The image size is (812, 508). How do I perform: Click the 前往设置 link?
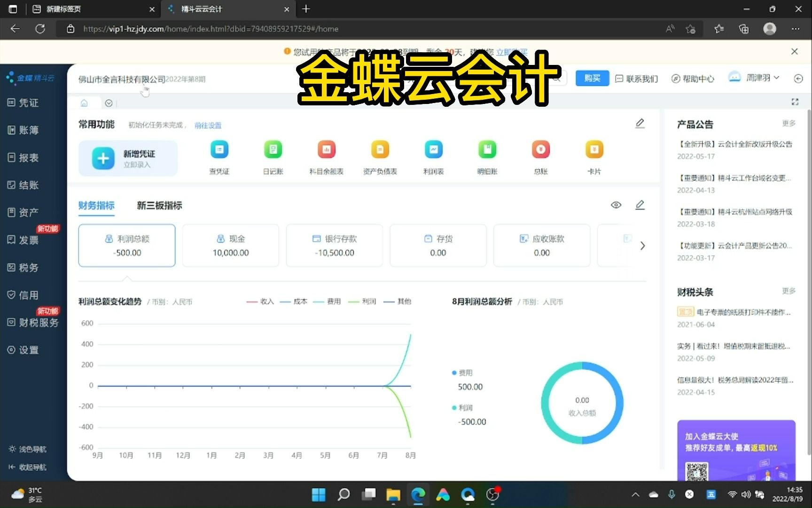click(x=208, y=125)
